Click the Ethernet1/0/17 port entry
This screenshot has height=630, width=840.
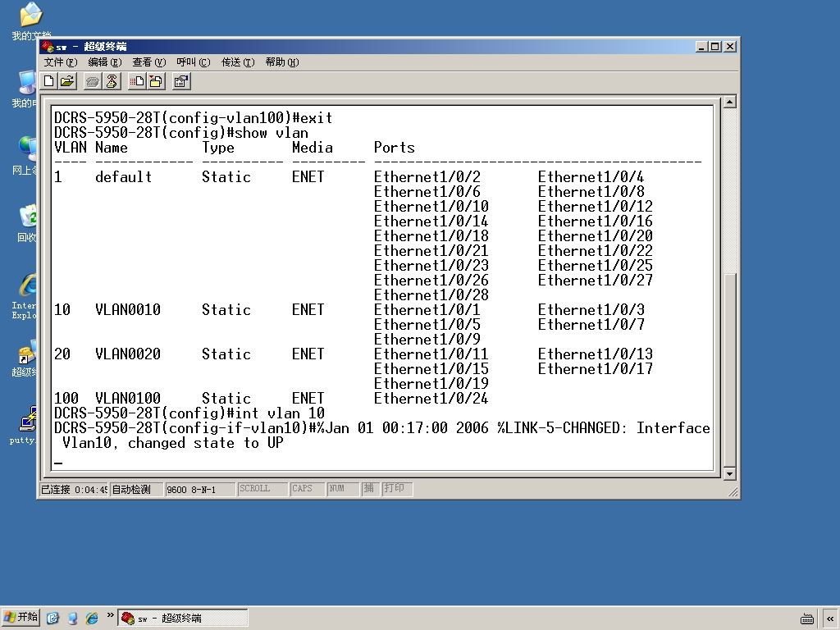coord(596,369)
